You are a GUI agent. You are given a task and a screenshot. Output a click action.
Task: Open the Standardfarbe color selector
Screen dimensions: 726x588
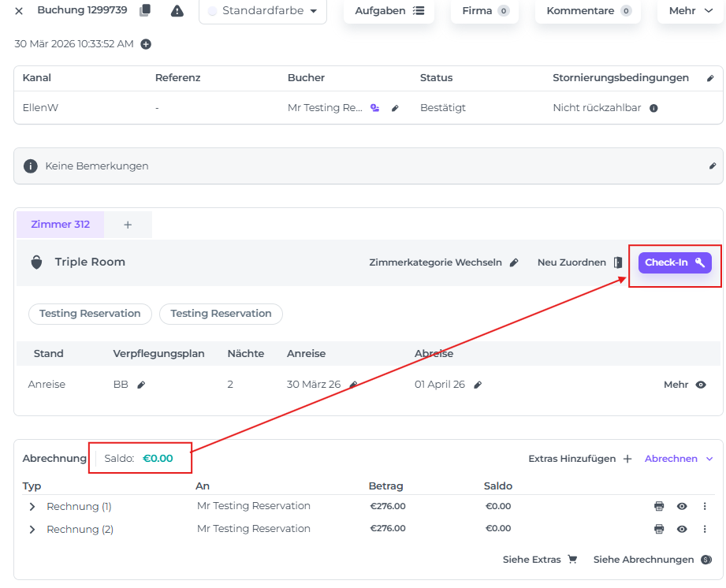(x=262, y=11)
